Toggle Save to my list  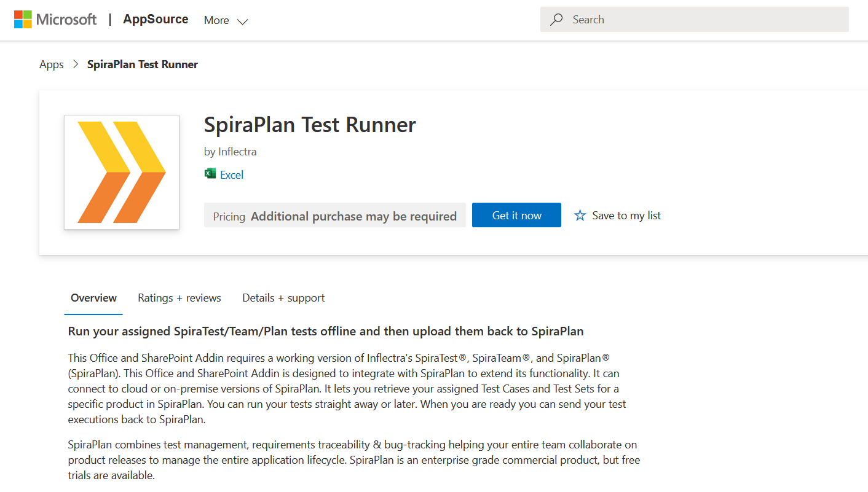coord(617,215)
